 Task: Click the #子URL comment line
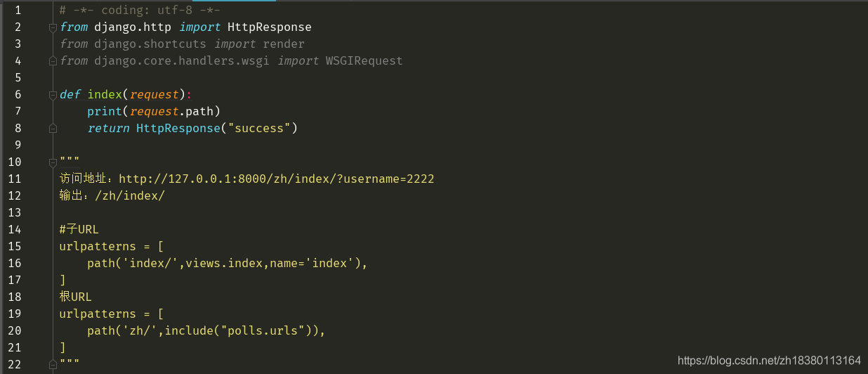pyautogui.click(x=79, y=229)
